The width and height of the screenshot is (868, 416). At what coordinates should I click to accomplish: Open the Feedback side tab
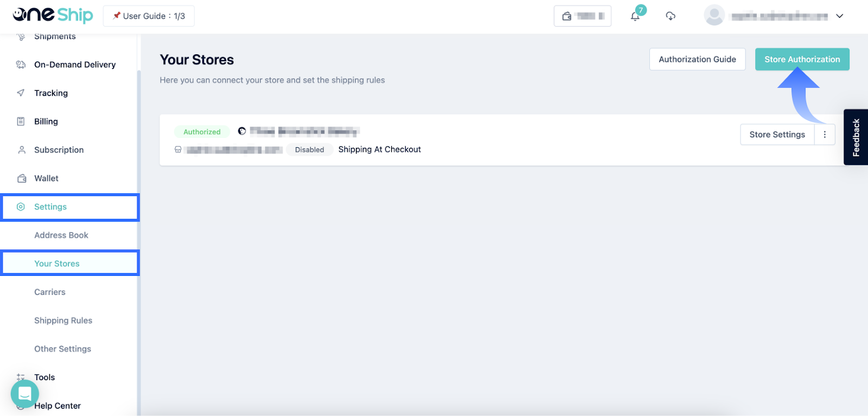point(856,137)
